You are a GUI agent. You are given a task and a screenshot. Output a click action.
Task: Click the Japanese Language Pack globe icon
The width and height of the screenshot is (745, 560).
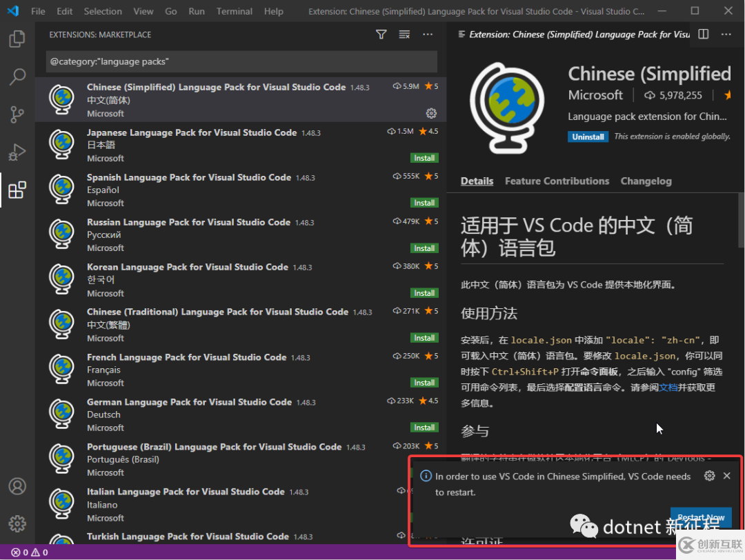[62, 144]
